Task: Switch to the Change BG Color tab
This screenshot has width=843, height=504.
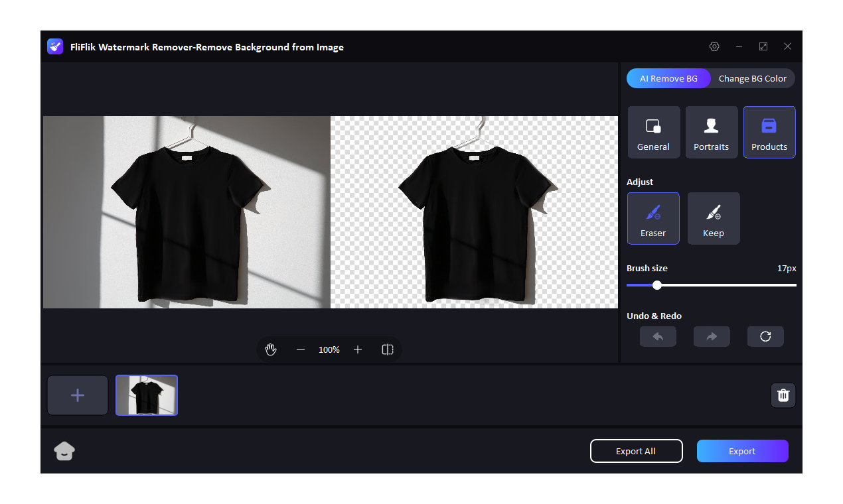Action: click(753, 78)
